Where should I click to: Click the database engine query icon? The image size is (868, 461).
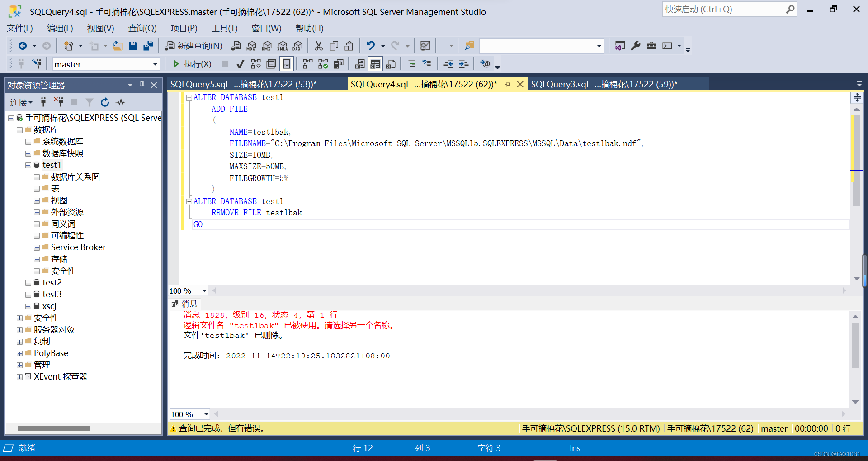tap(236, 46)
